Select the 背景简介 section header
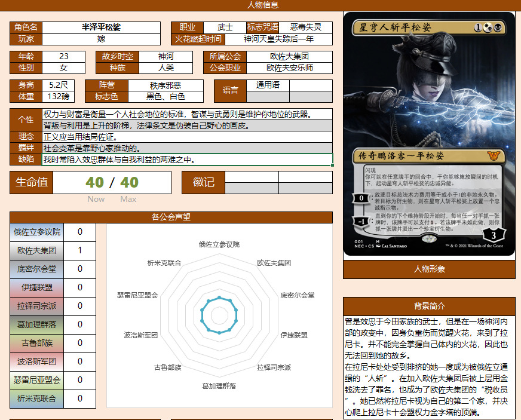 pos(429,306)
